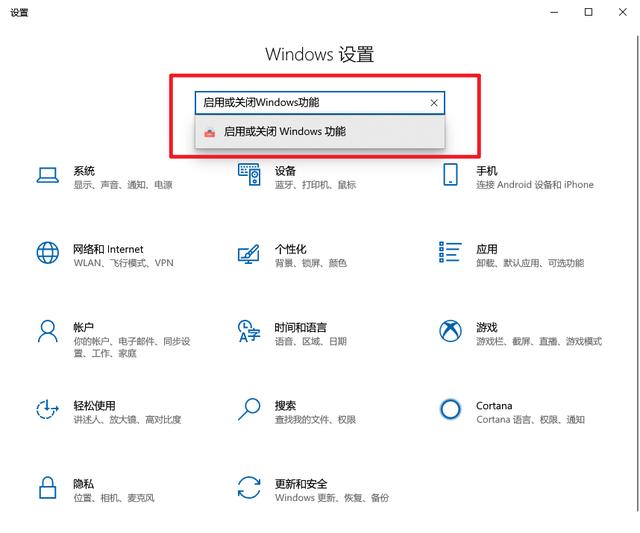The width and height of the screenshot is (640, 533).
Task: Open the 帐户 category title
Action: (x=83, y=327)
